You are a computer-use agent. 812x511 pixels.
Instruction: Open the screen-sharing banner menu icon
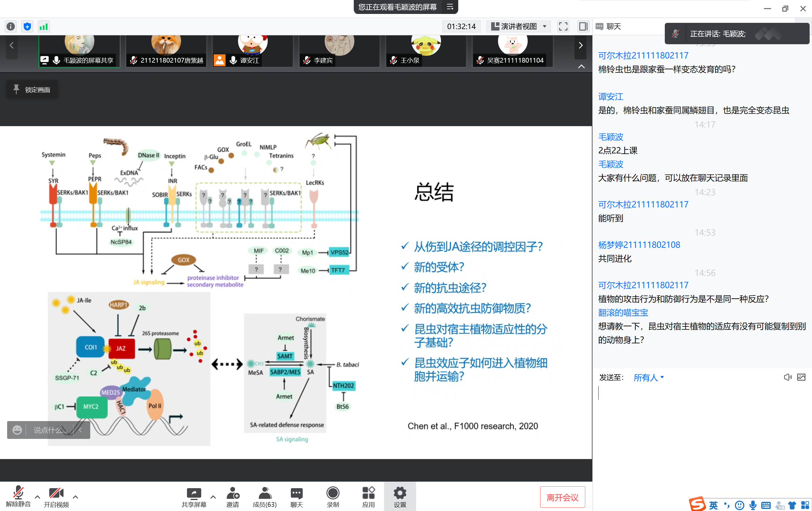pyautogui.click(x=450, y=7)
